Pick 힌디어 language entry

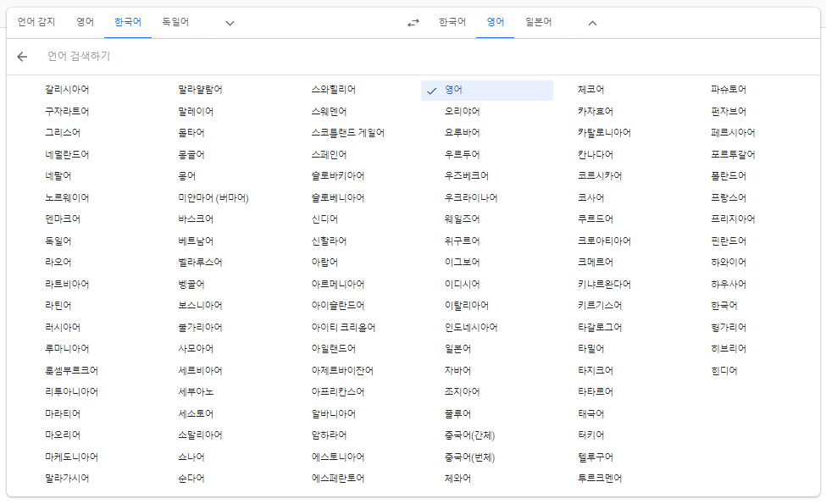pos(724,371)
